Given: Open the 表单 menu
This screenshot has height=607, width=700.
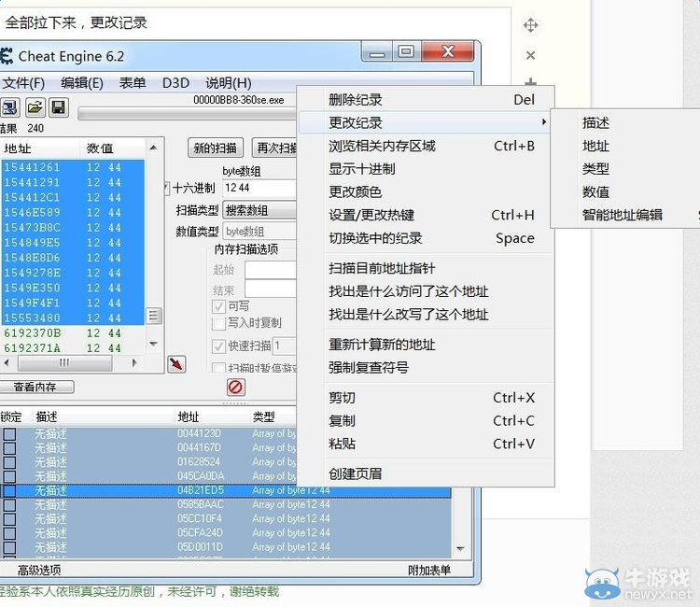Looking at the screenshot, I should (133, 83).
